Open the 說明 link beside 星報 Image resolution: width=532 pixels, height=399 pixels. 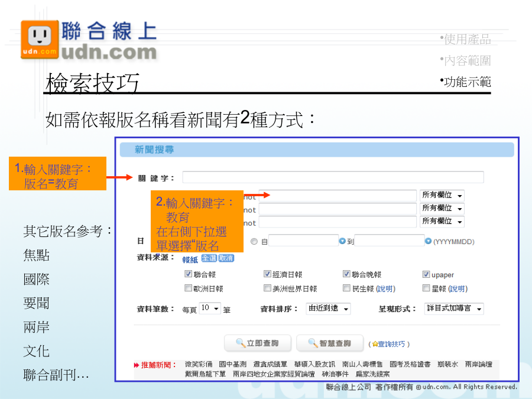458,288
